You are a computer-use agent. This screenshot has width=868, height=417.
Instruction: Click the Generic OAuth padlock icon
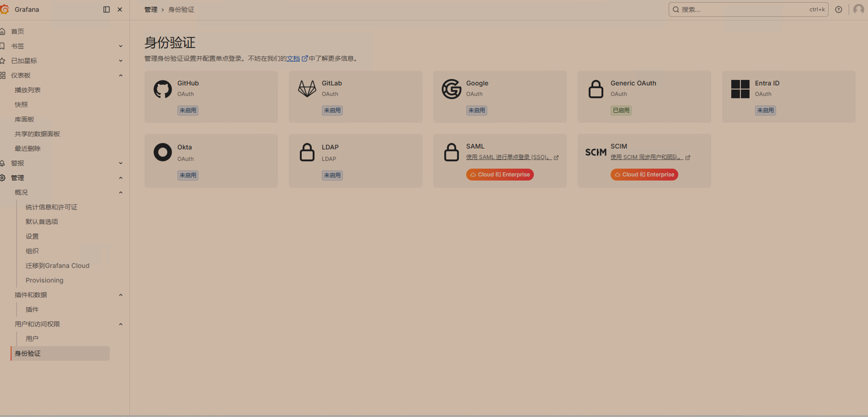coord(596,89)
